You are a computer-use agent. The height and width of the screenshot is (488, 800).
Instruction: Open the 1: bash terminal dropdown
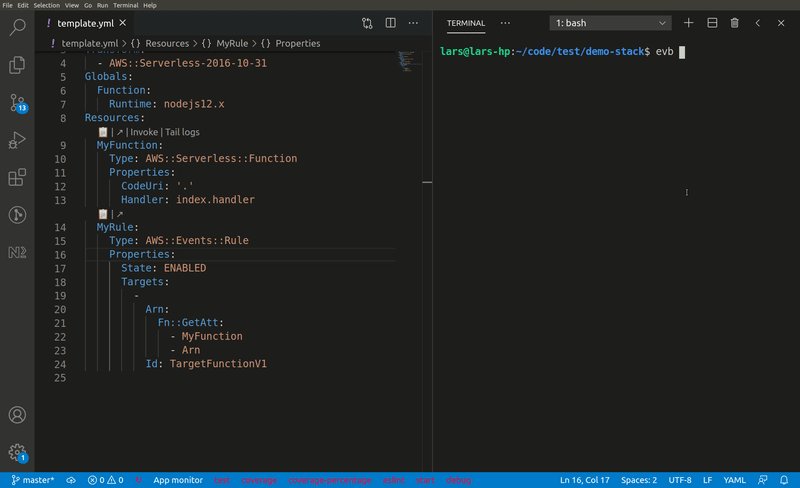pyautogui.click(x=611, y=23)
